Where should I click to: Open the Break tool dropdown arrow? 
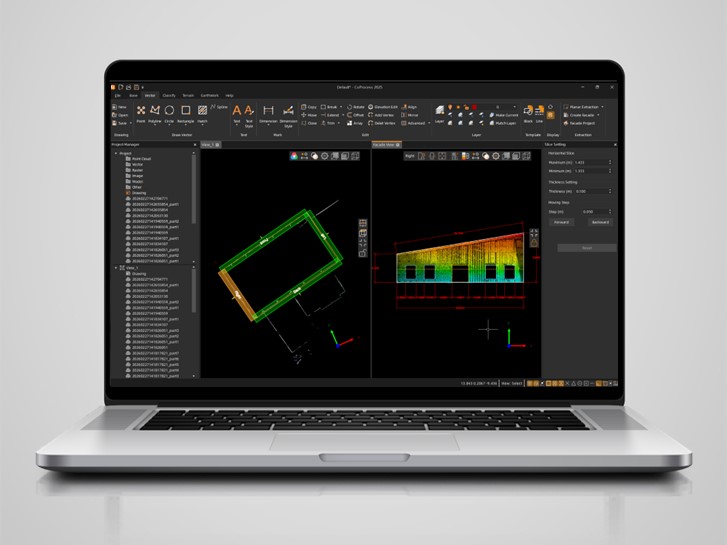[x=341, y=107]
